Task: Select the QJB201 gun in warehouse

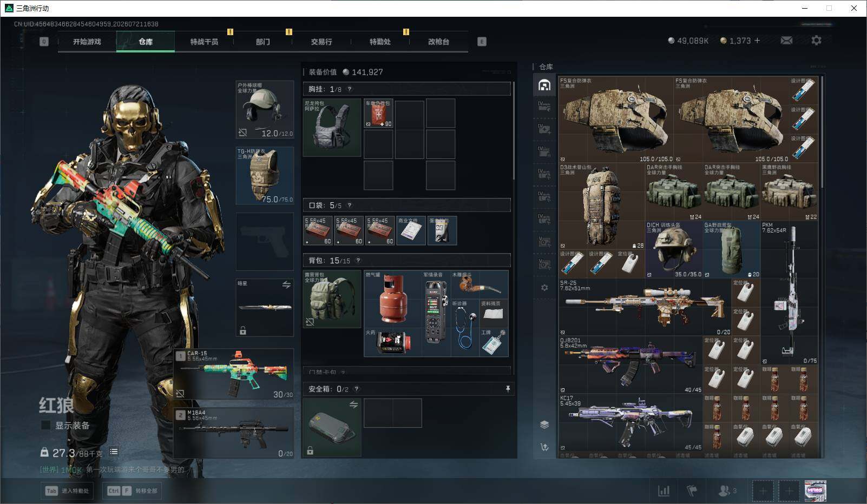Action: [630, 365]
